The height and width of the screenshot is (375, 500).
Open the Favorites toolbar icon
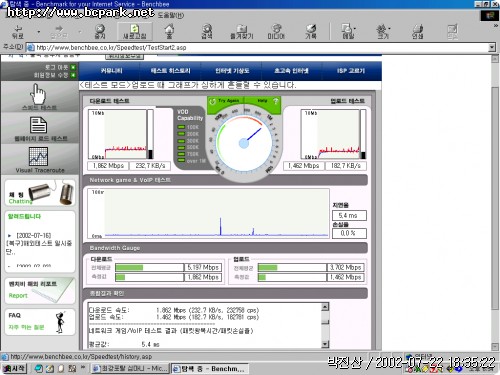tap(242, 29)
